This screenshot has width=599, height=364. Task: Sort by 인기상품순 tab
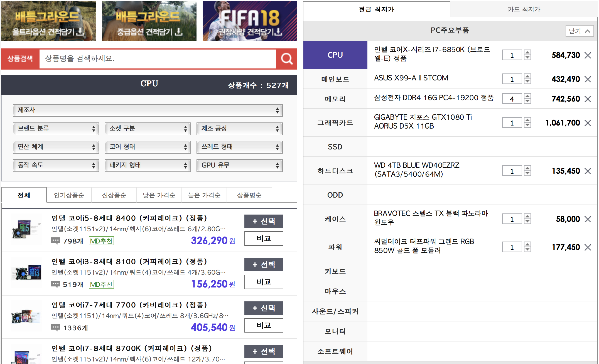pyautogui.click(x=69, y=195)
